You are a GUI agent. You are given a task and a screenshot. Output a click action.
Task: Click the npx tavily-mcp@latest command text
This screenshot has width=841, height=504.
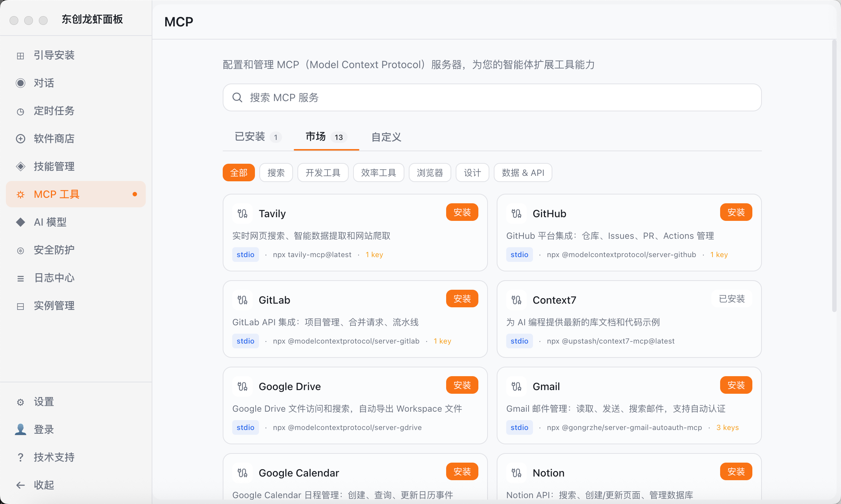coord(312,255)
